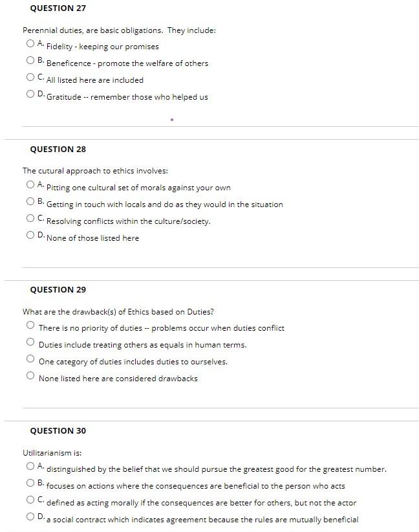Select option B about getting in touch with locals
Image resolution: width=419 pixels, height=532 pixels.
(x=30, y=201)
